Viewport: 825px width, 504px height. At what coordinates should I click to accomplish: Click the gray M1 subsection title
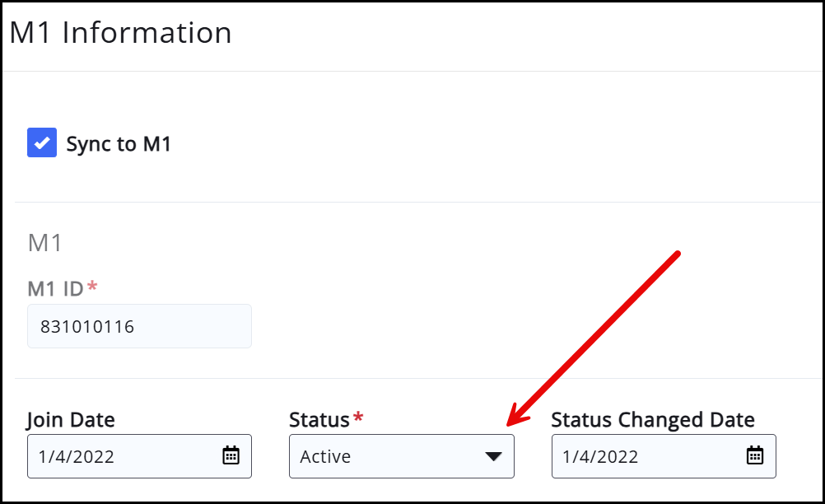(x=45, y=243)
